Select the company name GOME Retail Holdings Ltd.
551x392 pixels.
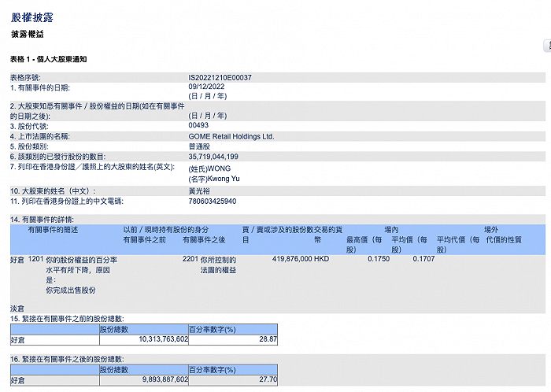click(x=231, y=137)
